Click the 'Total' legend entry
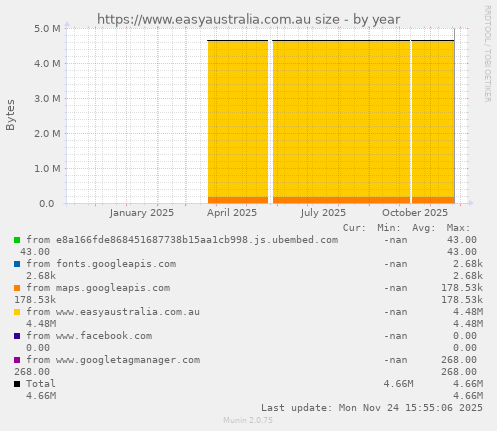This screenshot has width=497, height=431. [x=41, y=384]
